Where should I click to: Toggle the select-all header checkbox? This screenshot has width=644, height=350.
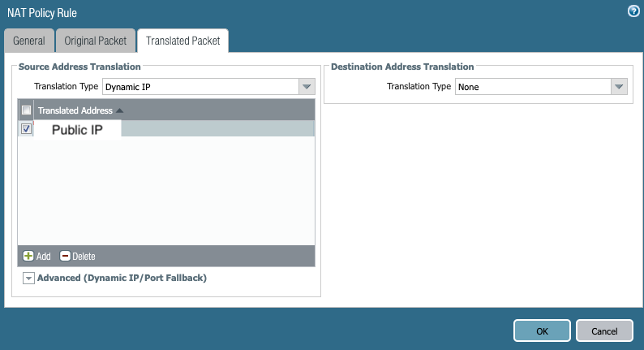pos(26,110)
